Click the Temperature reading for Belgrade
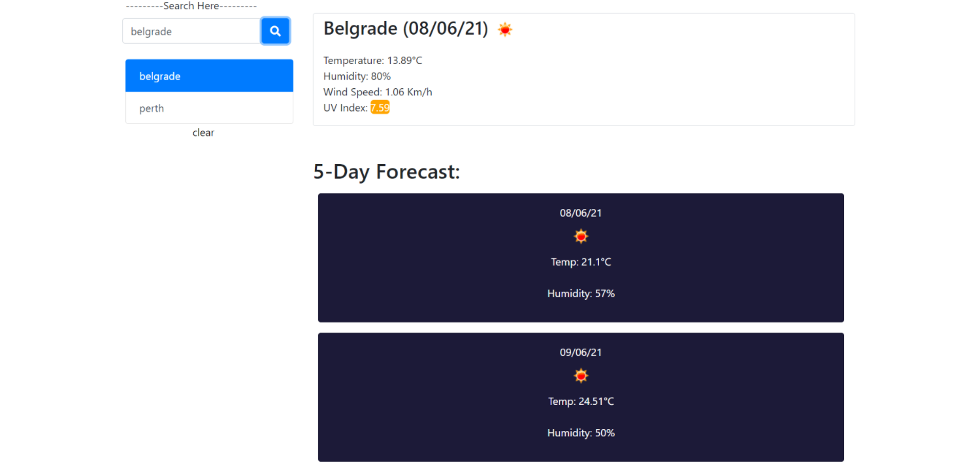 click(372, 59)
